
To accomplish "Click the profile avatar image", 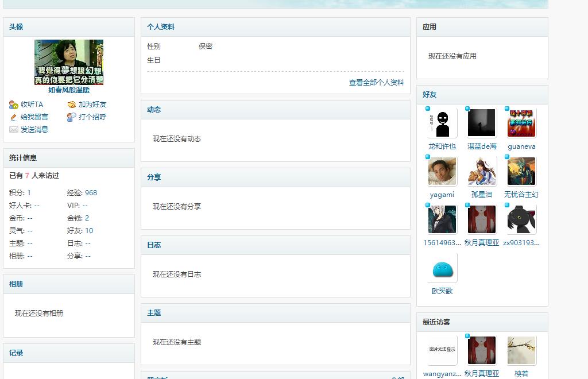I will (69, 62).
